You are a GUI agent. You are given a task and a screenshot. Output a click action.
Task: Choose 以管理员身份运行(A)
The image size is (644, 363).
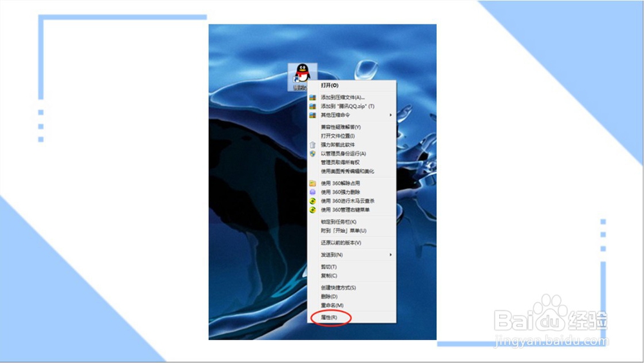pos(352,154)
